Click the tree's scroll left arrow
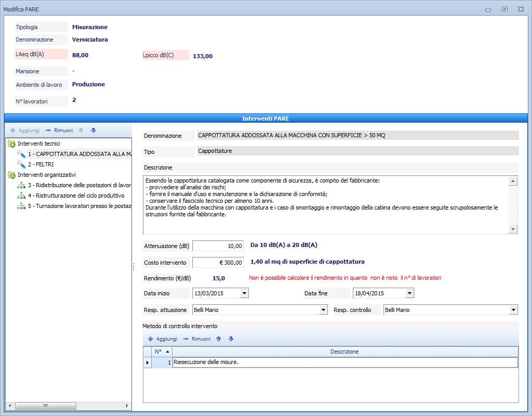This screenshot has width=532, height=416. [x=10, y=406]
